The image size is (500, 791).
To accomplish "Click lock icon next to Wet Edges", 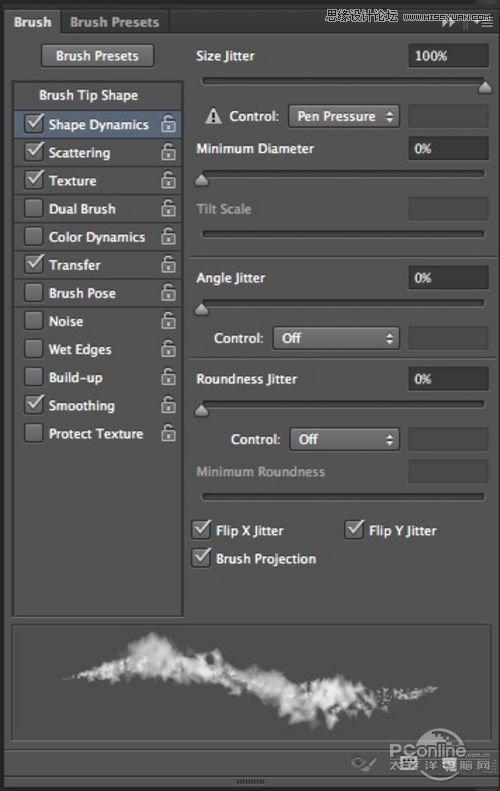I will tap(169, 349).
